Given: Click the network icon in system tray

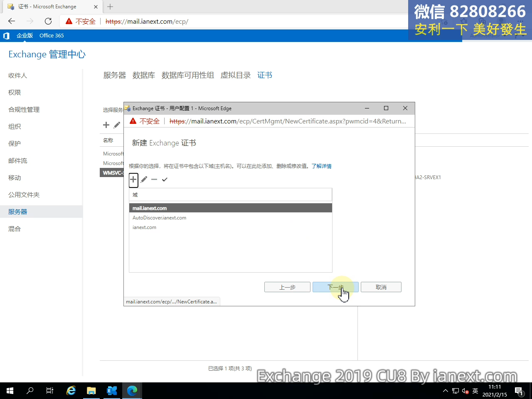Looking at the screenshot, I should (456, 391).
